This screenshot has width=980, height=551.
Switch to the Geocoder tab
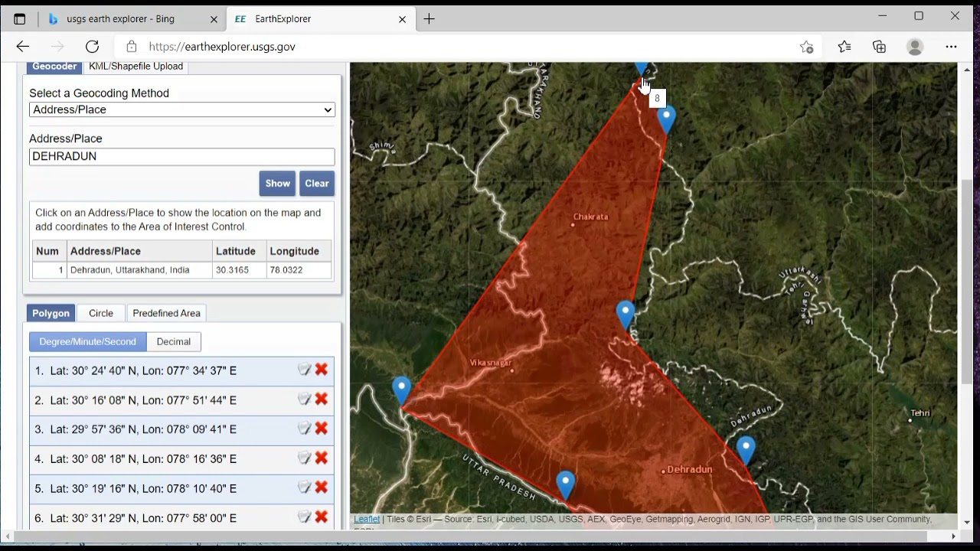coord(54,67)
